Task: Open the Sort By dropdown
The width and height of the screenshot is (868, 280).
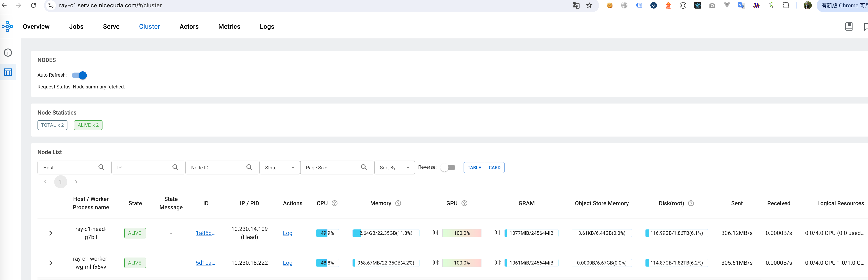Action: tap(394, 168)
